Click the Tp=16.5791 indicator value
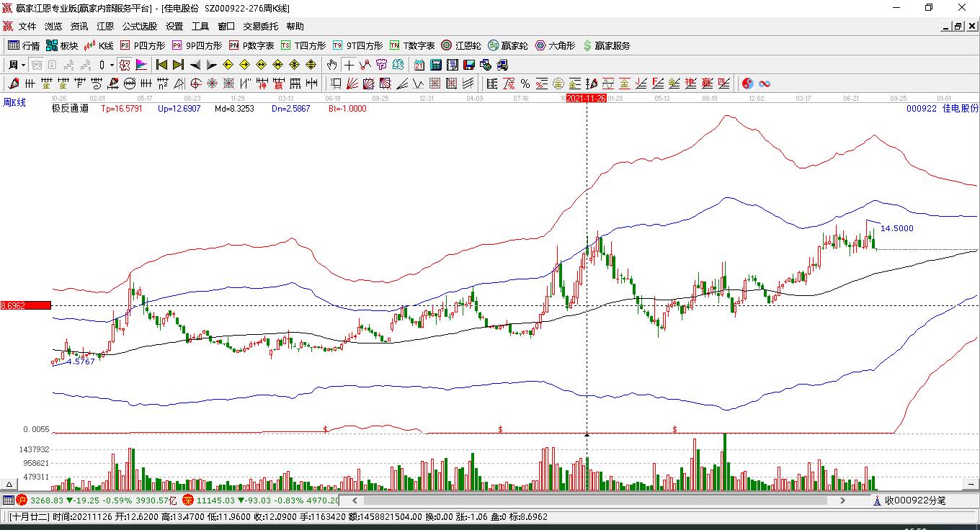Image resolution: width=980 pixels, height=530 pixels. 122,109
